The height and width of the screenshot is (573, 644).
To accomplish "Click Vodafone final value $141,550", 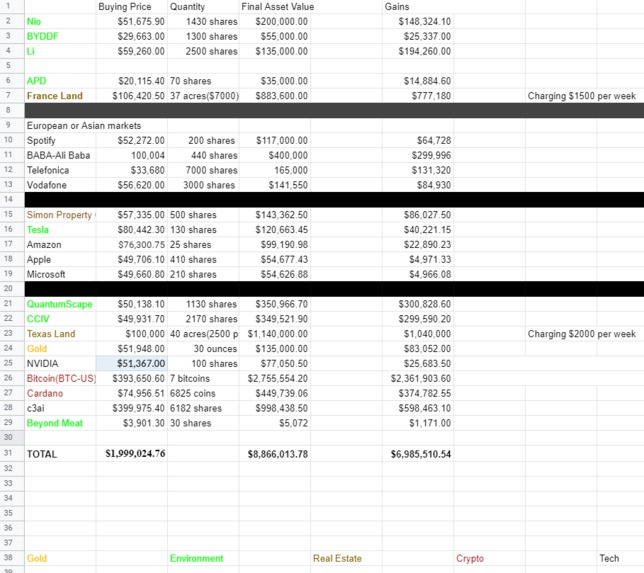I will pos(275,185).
